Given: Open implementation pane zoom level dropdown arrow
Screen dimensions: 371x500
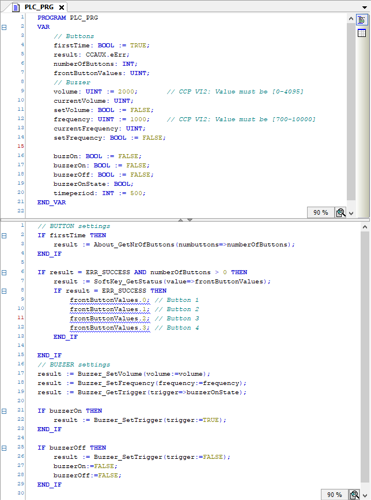Looking at the screenshot, I should [364, 495].
